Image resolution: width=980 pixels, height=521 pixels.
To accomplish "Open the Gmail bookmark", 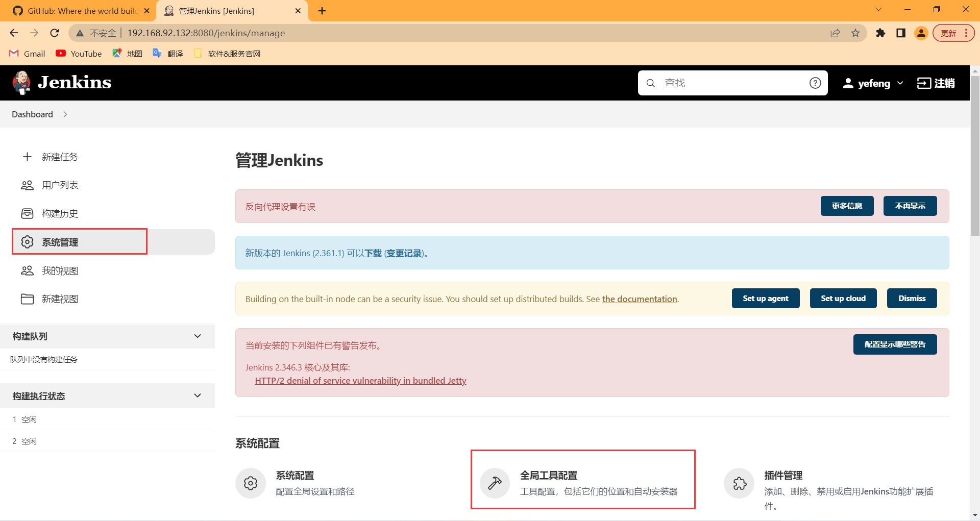I will 27,54.
